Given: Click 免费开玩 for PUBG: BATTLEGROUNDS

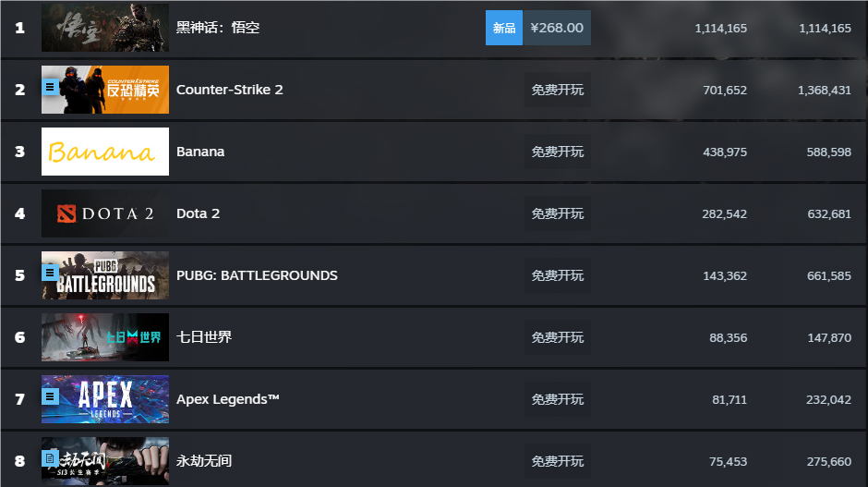Looking at the screenshot, I should coord(558,275).
